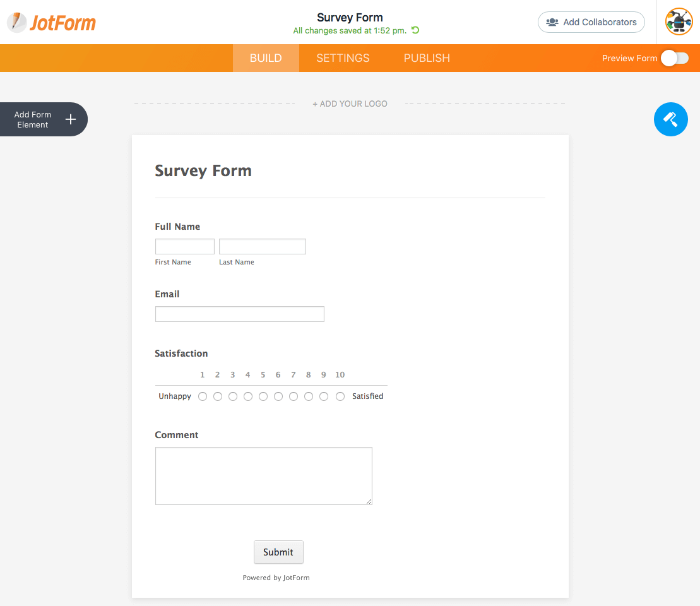Select satisfaction rating 8 radio button
700x606 pixels.
(309, 396)
